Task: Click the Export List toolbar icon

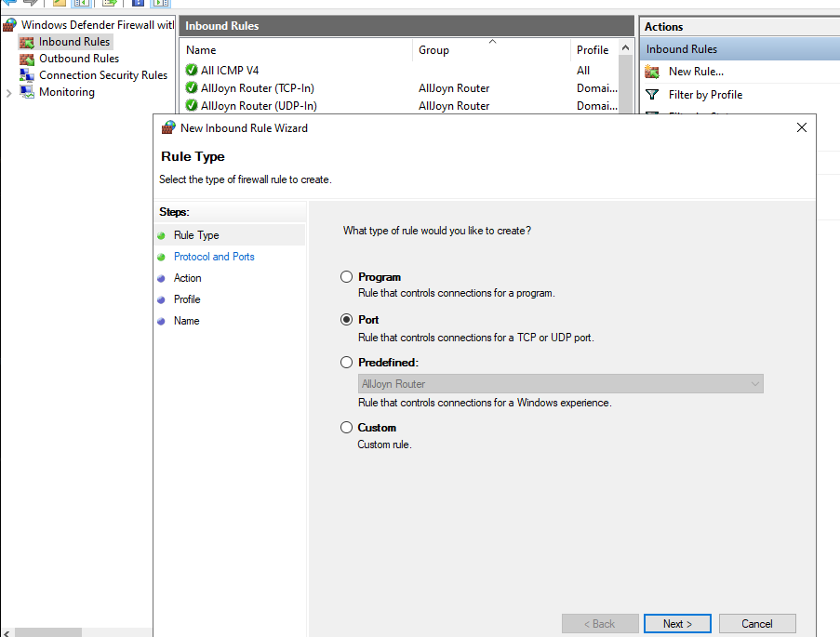Action: [x=109, y=3]
